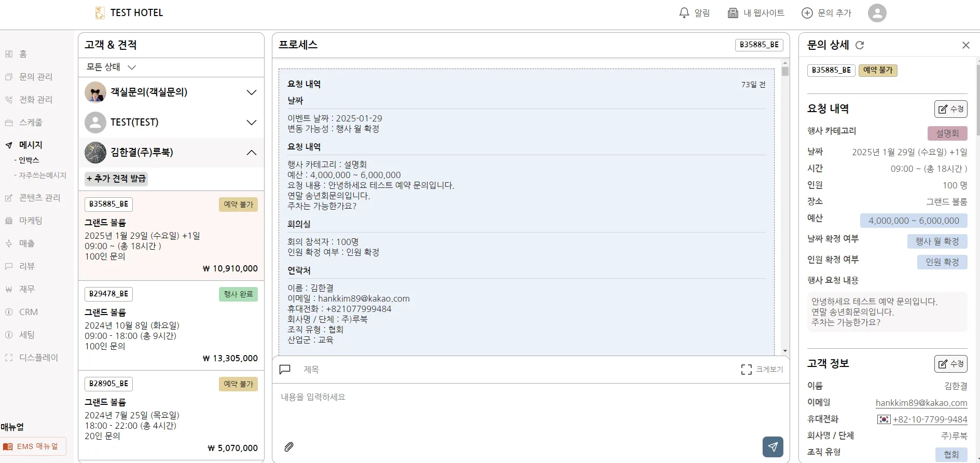The height and width of the screenshot is (463, 980).
Task: Refresh the inquiry detail panel
Action: coord(860,45)
